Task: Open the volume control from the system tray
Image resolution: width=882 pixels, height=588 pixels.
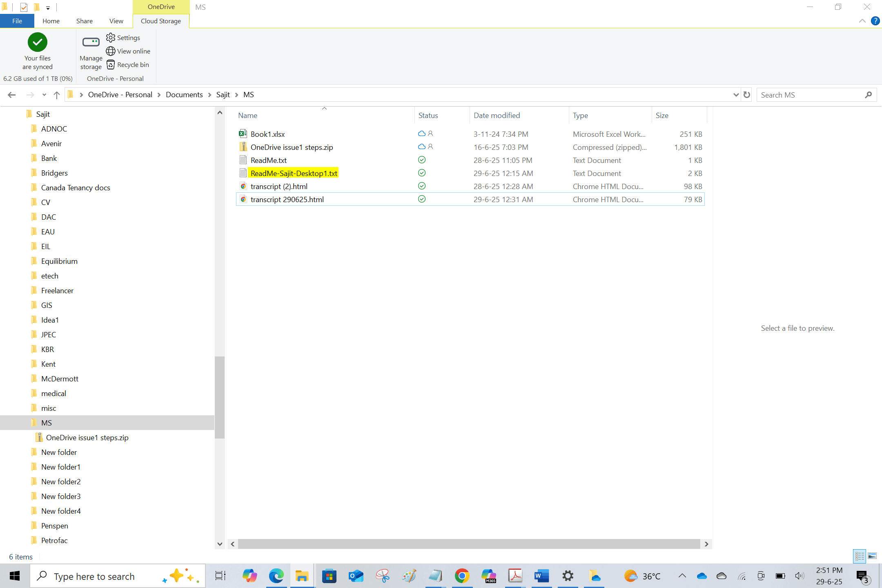Action: 798,576
